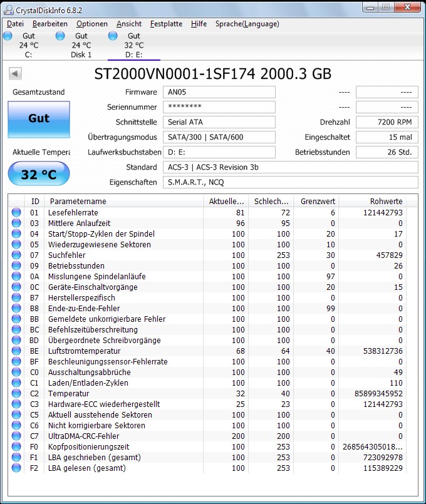
Task: Click the Firmware field AN05
Action: click(219, 92)
